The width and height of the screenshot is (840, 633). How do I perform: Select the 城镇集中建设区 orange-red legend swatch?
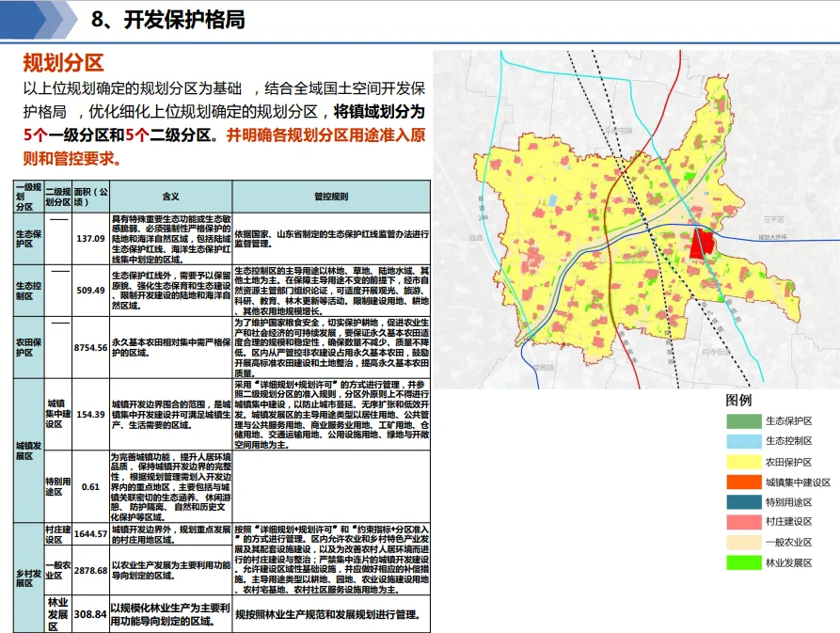click(x=742, y=482)
